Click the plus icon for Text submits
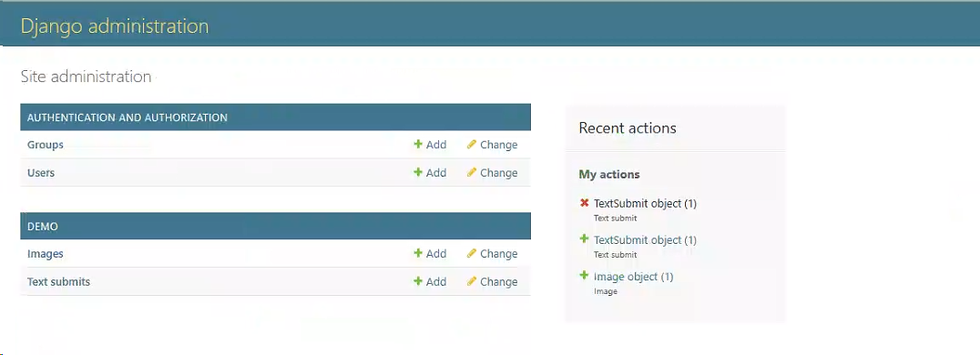 (x=418, y=281)
